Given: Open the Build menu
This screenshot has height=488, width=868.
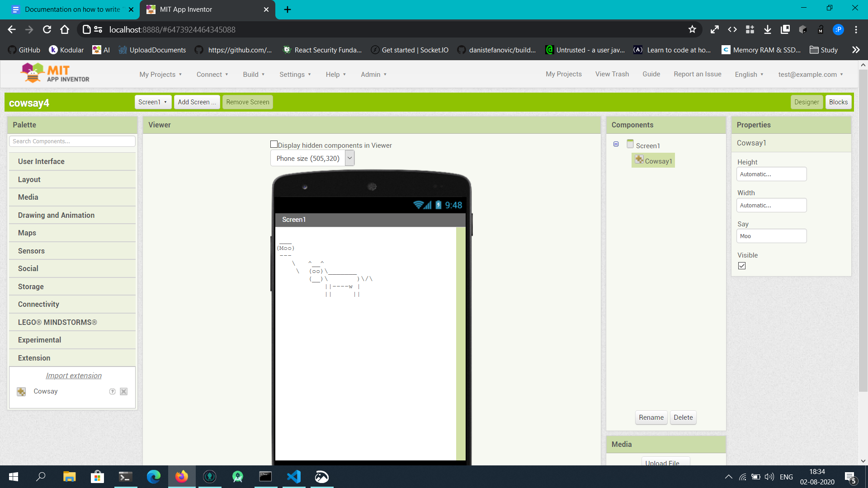Looking at the screenshot, I should tap(254, 75).
